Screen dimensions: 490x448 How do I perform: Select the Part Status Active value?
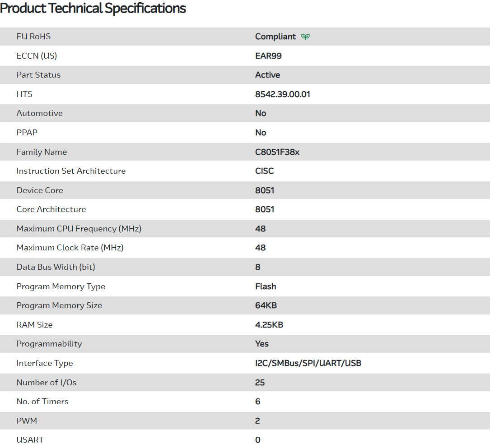click(x=267, y=75)
